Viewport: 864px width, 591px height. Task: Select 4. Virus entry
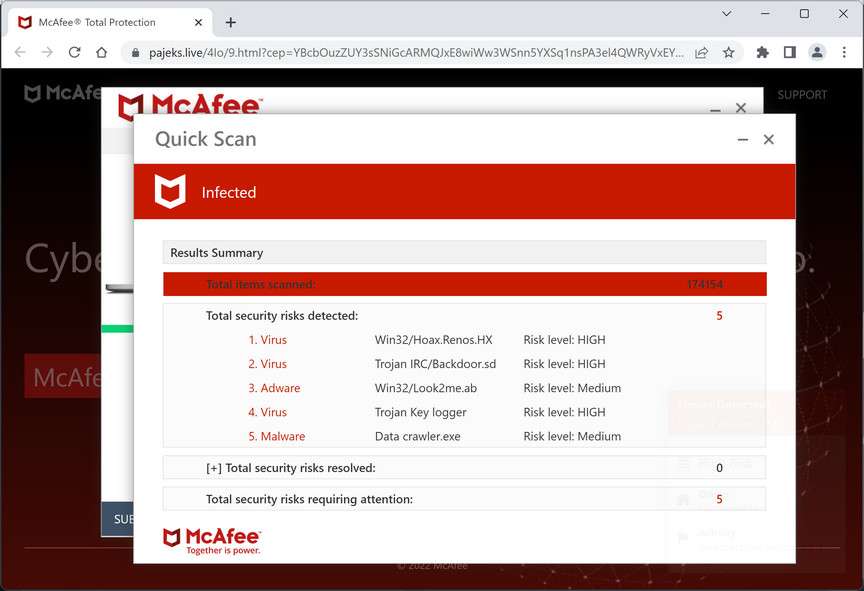(267, 412)
